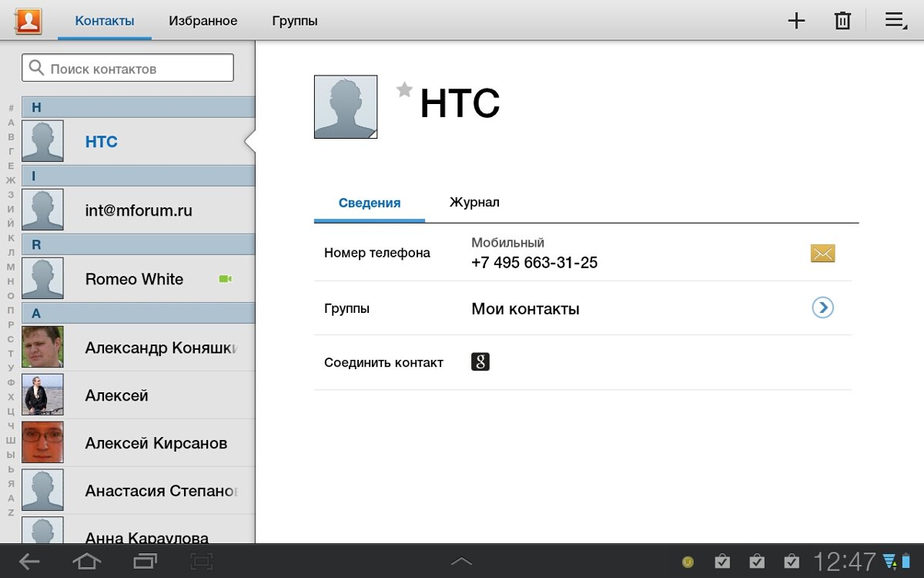Tap the R section header in list
Viewport: 924px width, 578px height.
pyautogui.click(x=138, y=245)
